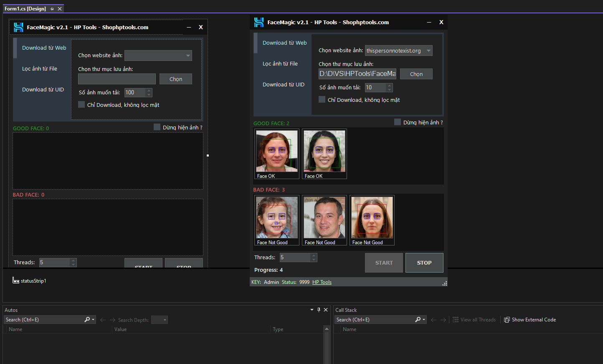Select the statusStrip1 component icon
603x364 pixels.
[x=16, y=281]
